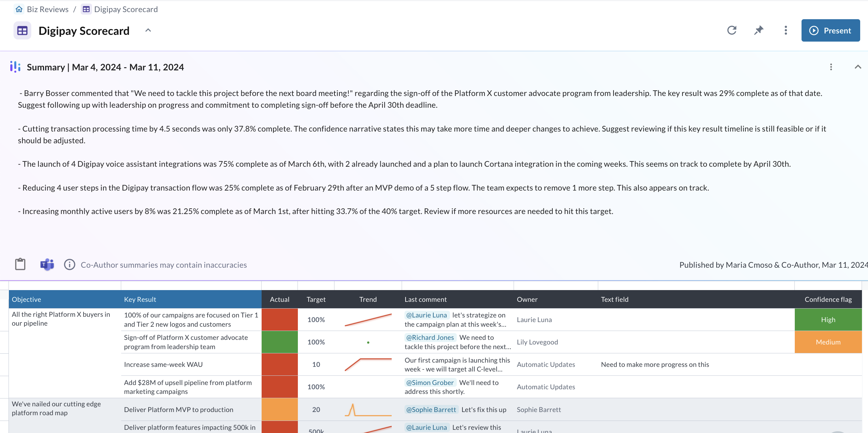Click the Owner column header
868x433 pixels.
tap(556, 299)
